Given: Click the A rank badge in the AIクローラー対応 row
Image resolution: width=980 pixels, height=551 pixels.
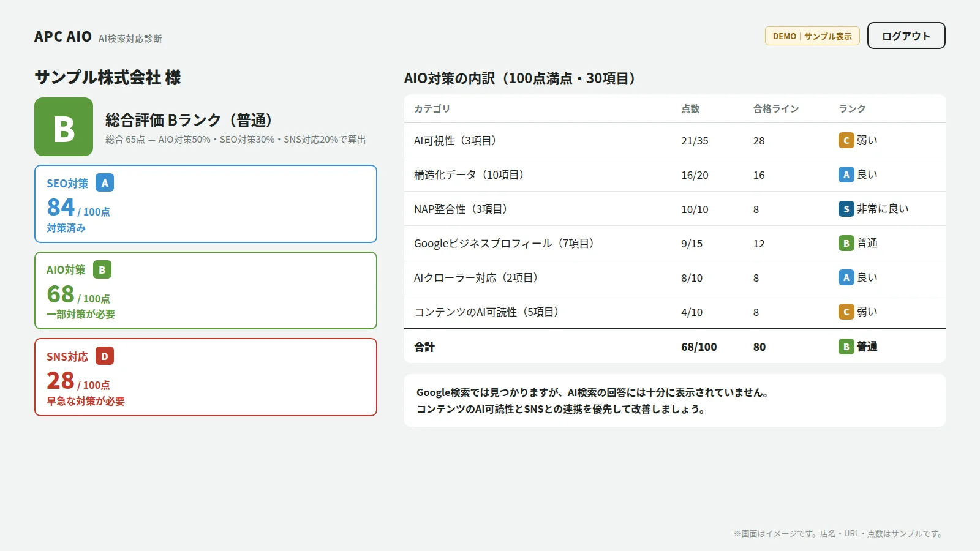Looking at the screenshot, I should [x=846, y=277].
